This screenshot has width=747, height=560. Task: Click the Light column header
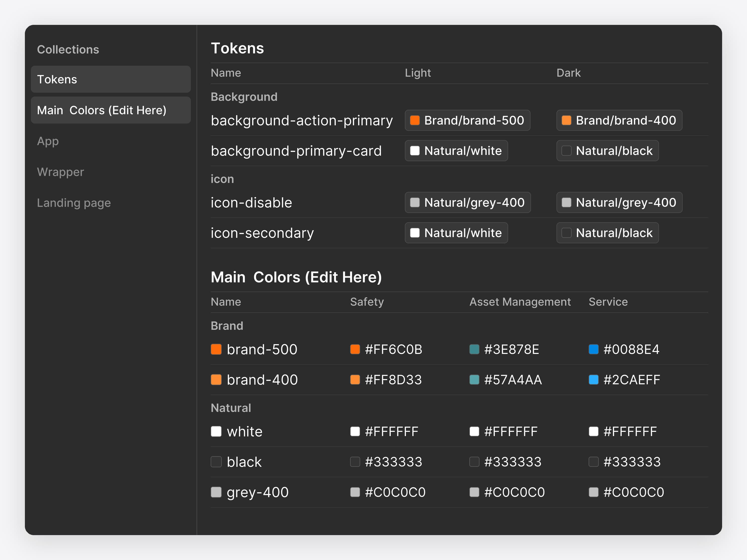click(418, 73)
